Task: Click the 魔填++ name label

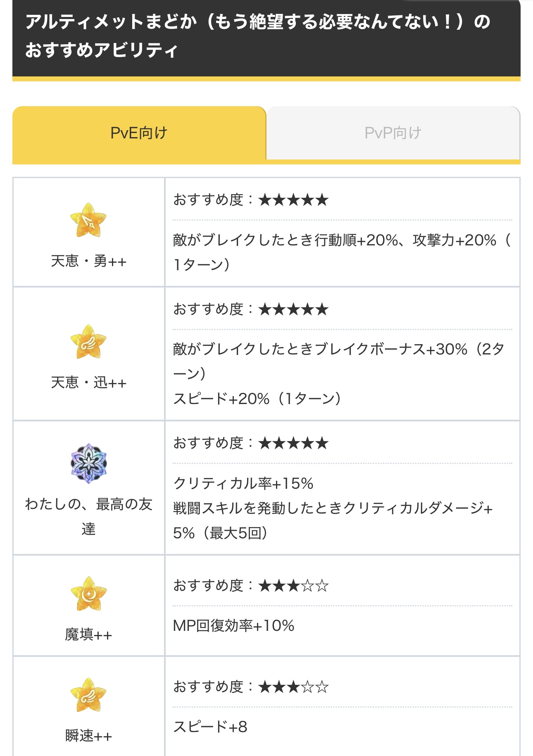Action: point(88,635)
